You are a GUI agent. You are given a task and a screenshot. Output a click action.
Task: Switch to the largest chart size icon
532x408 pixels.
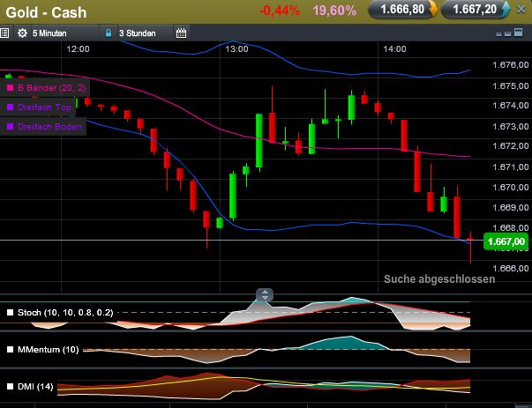[x=519, y=33]
